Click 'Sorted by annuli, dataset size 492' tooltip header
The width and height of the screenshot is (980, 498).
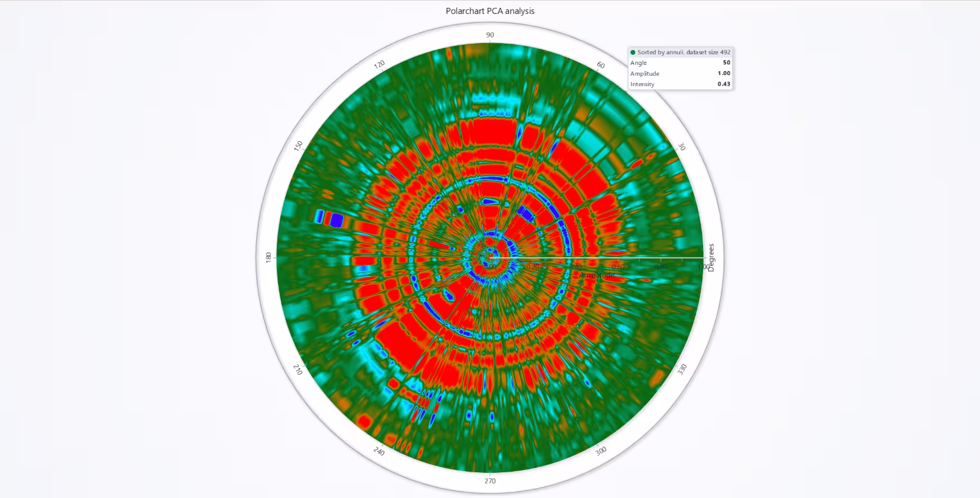click(x=684, y=52)
